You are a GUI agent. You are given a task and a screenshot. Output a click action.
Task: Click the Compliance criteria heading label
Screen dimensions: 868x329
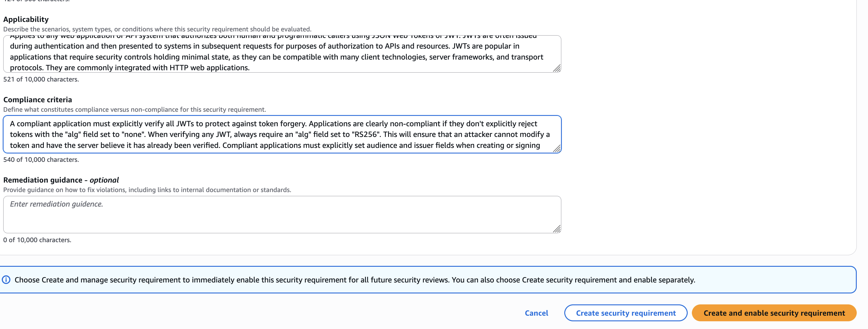[37, 100]
